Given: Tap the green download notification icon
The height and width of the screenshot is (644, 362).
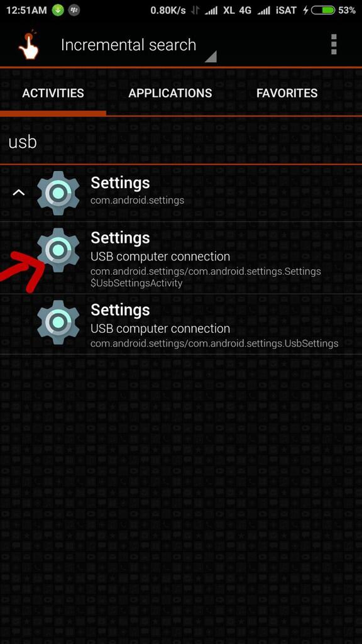Looking at the screenshot, I should click(58, 10).
